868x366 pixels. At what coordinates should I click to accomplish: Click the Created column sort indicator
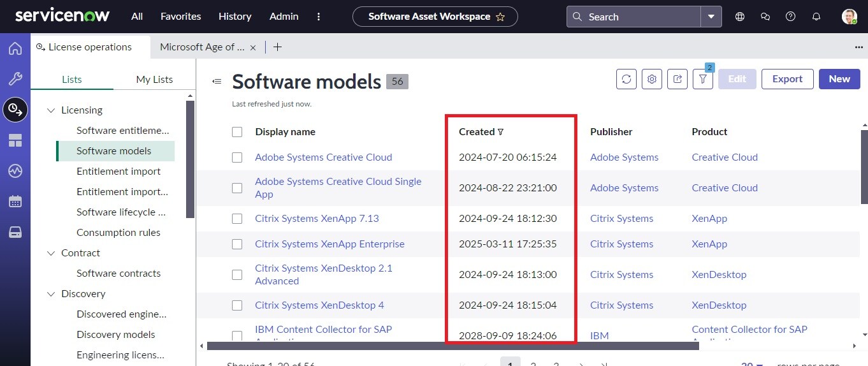500,132
